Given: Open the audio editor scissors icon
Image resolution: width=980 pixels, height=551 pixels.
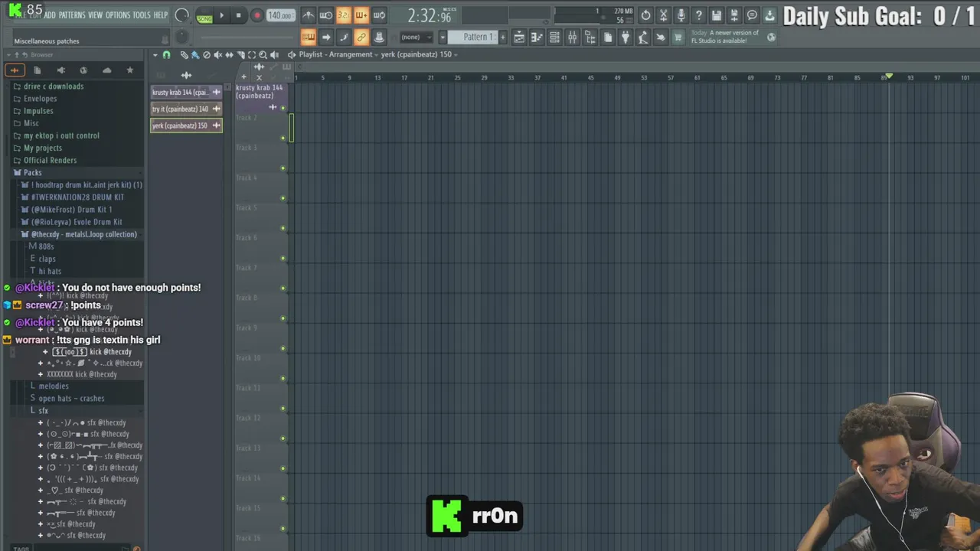Looking at the screenshot, I should click(x=663, y=15).
